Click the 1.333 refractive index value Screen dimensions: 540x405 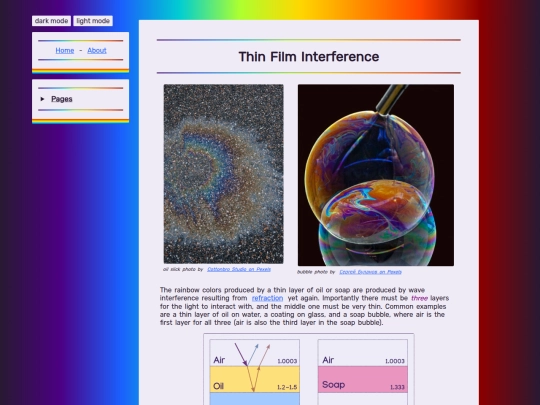[x=397, y=387]
